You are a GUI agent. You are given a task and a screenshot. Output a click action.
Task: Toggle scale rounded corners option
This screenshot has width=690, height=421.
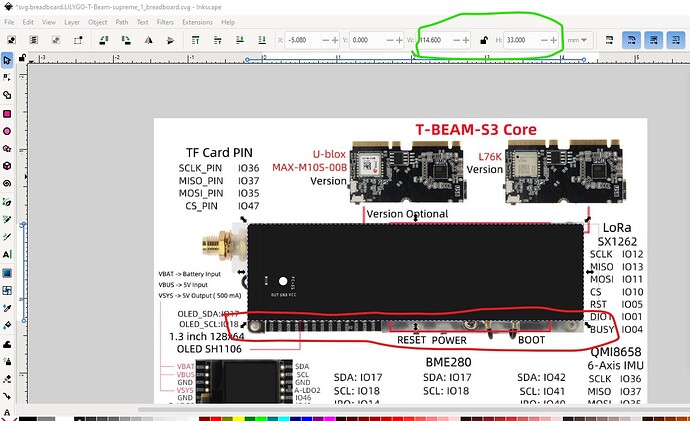tap(631, 40)
